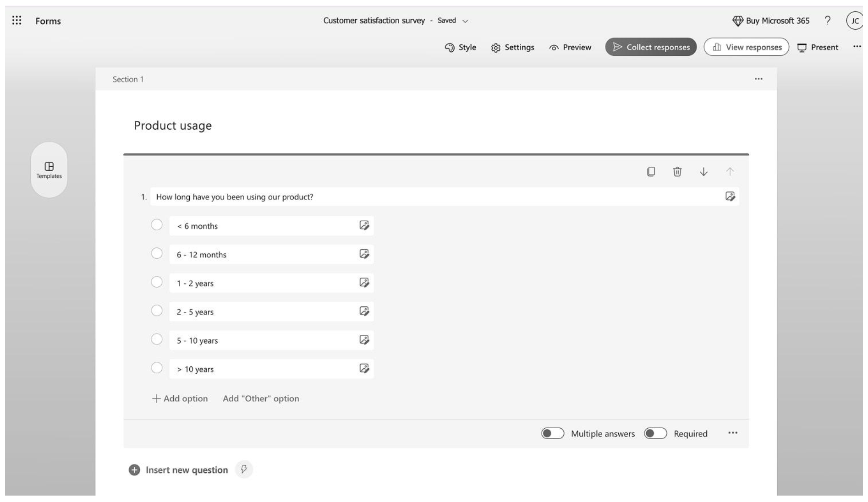Open Section 1 more options menu

(x=758, y=79)
